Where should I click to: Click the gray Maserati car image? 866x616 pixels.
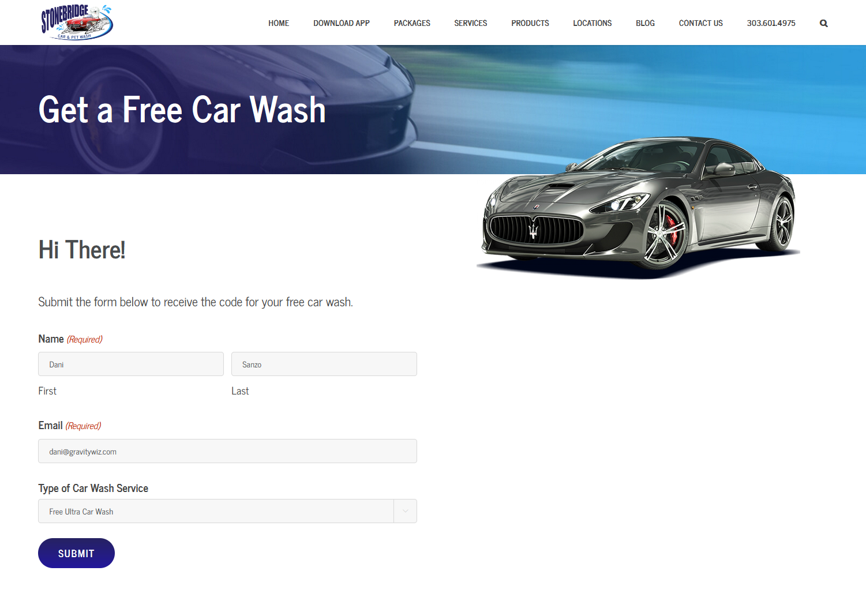638,208
